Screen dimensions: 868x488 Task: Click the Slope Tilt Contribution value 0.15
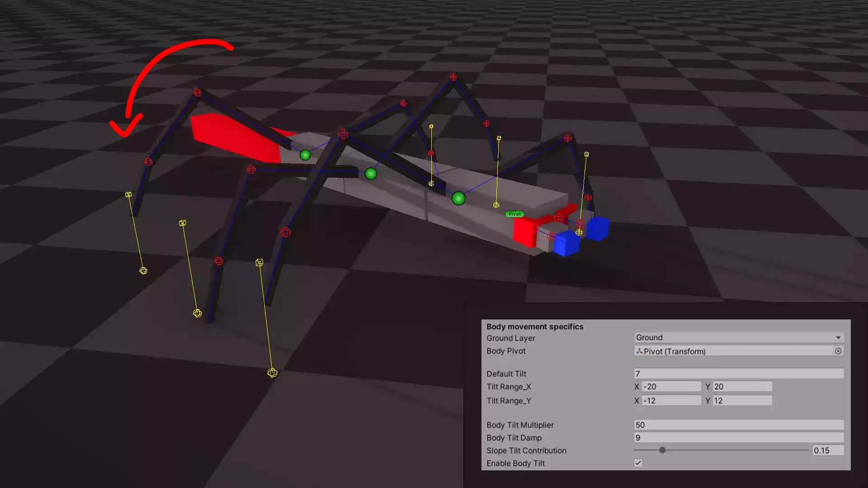(827, 450)
